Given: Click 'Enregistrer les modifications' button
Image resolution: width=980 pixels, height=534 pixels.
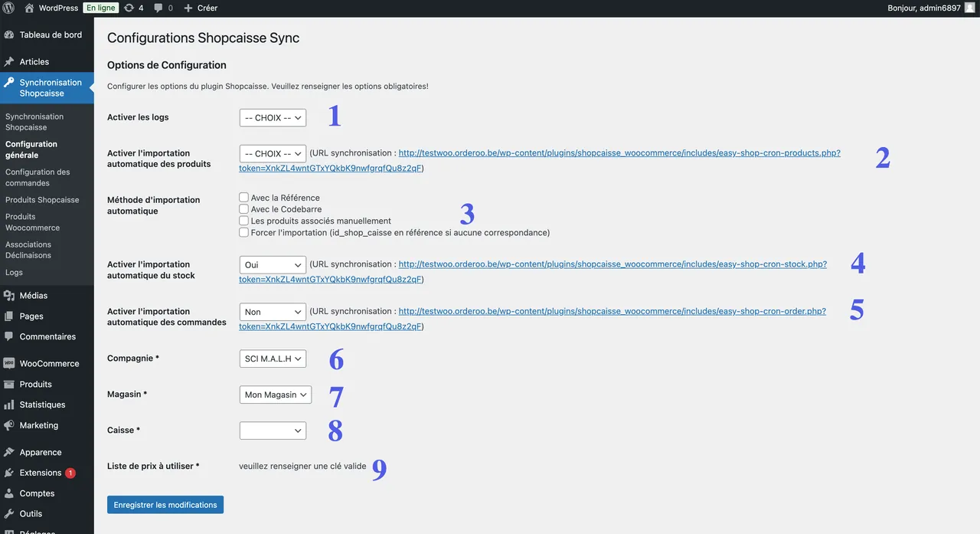Looking at the screenshot, I should (x=165, y=505).
